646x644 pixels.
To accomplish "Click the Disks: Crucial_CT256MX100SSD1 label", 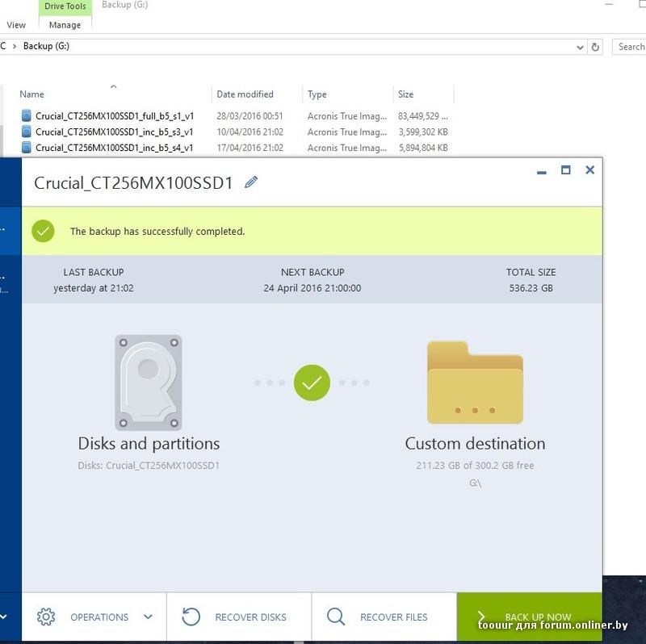I will coord(149,466).
